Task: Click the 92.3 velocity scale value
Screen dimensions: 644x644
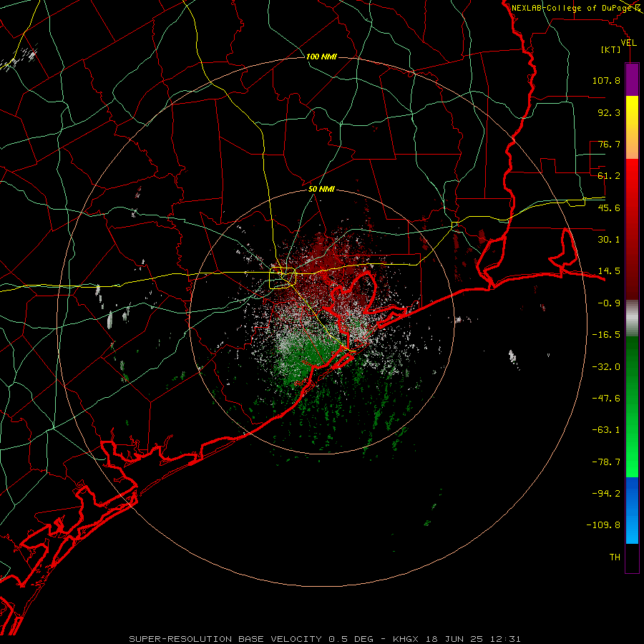Action: pyautogui.click(x=609, y=112)
